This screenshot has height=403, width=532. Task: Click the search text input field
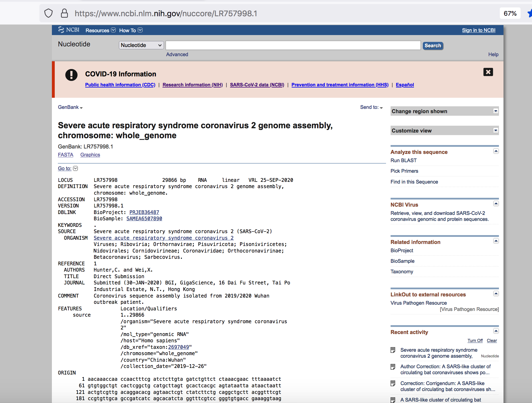(x=293, y=45)
